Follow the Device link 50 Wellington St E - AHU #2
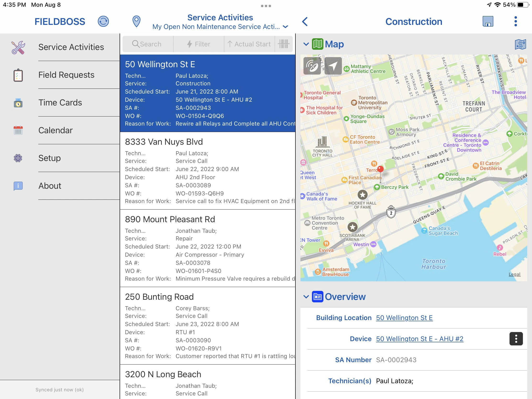532x399 pixels. coord(419,339)
